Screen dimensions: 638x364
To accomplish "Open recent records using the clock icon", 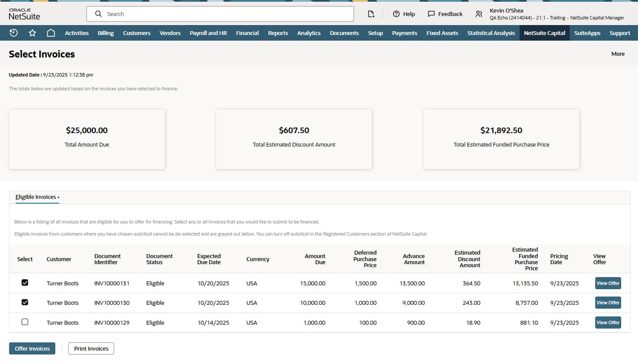I will coord(13,32).
